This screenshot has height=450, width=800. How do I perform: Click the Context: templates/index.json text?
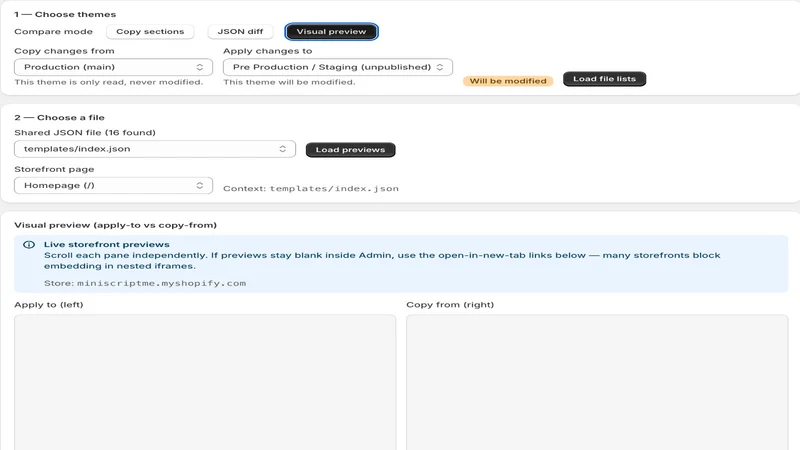(311, 189)
